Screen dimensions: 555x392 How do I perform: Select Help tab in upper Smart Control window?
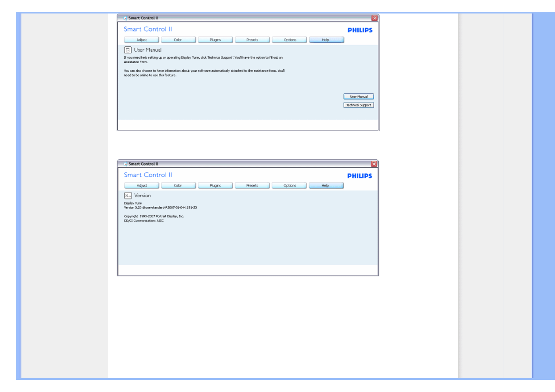pyautogui.click(x=326, y=40)
